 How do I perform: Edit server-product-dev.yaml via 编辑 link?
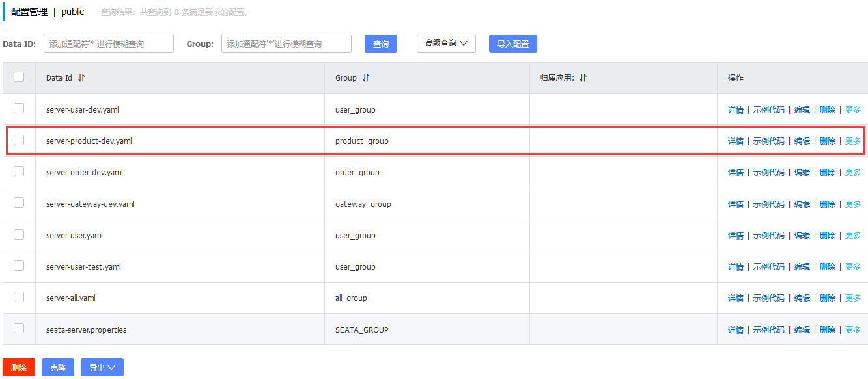(x=802, y=141)
